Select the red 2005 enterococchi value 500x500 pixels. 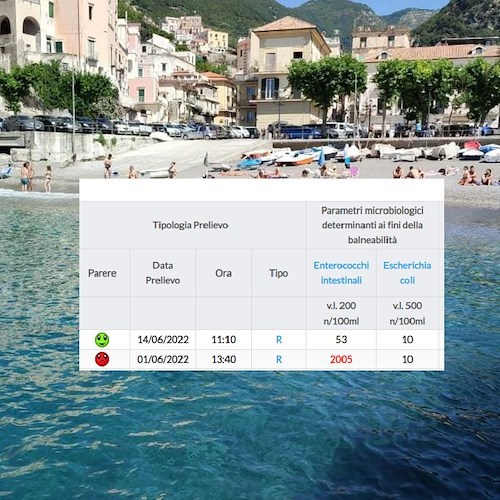pos(341,359)
